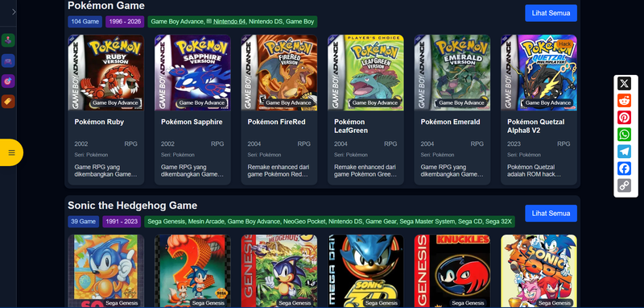Click the 1991 - 2023 year badge
The width and height of the screenshot is (644, 308).
pos(122,222)
